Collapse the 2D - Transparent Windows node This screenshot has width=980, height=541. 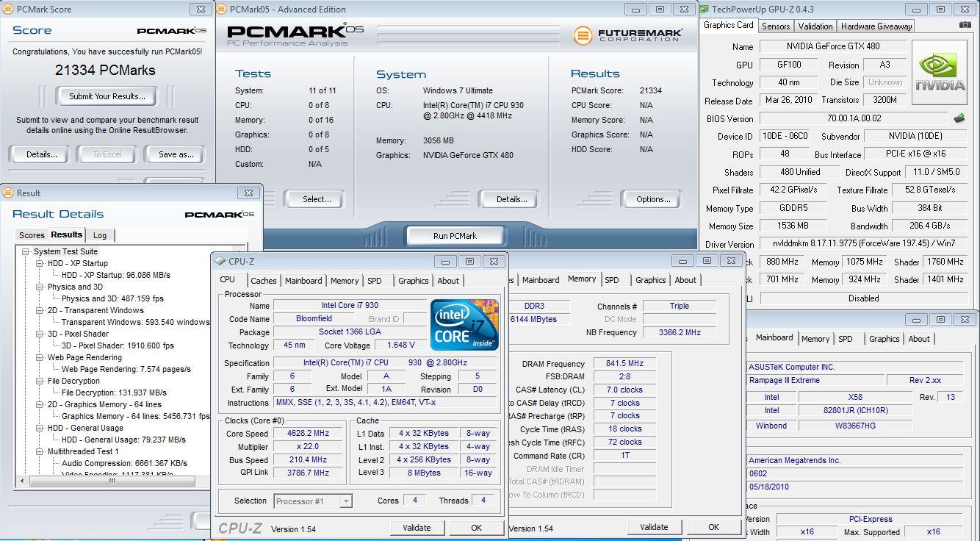39,310
